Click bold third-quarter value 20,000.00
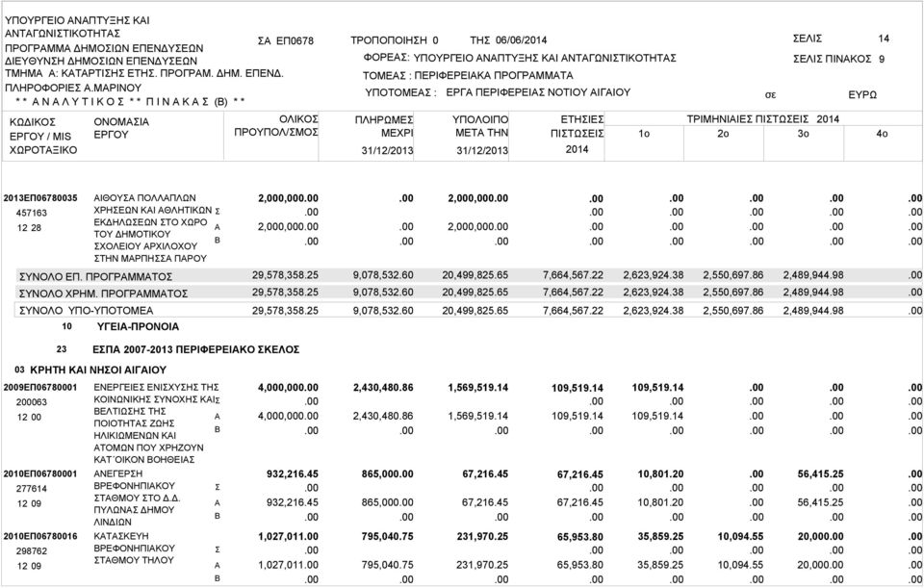 [x=820, y=536]
